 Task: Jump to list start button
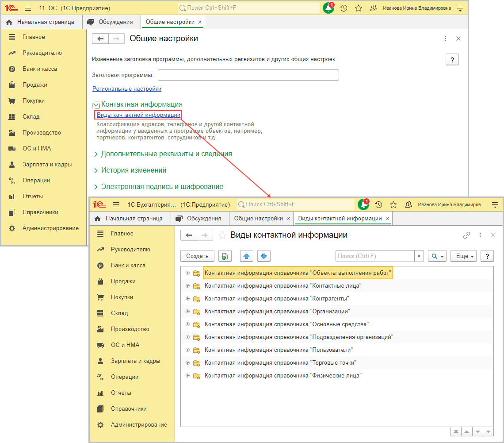pos(456,432)
